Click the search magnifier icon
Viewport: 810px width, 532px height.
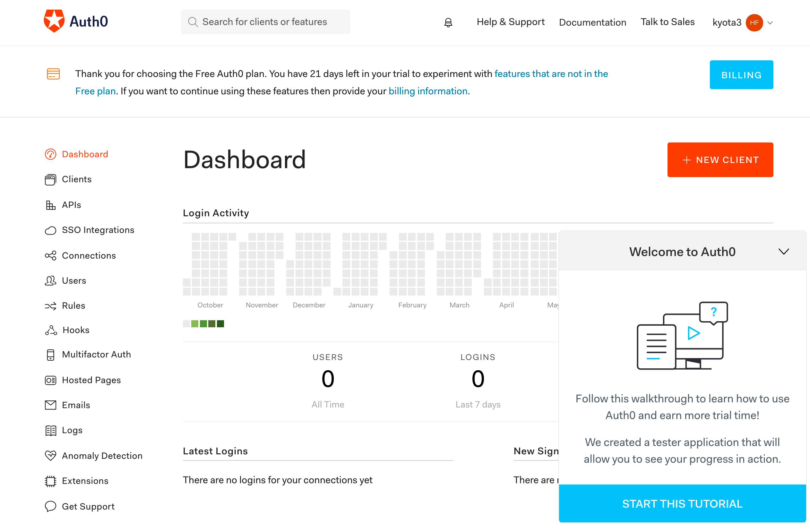(193, 22)
